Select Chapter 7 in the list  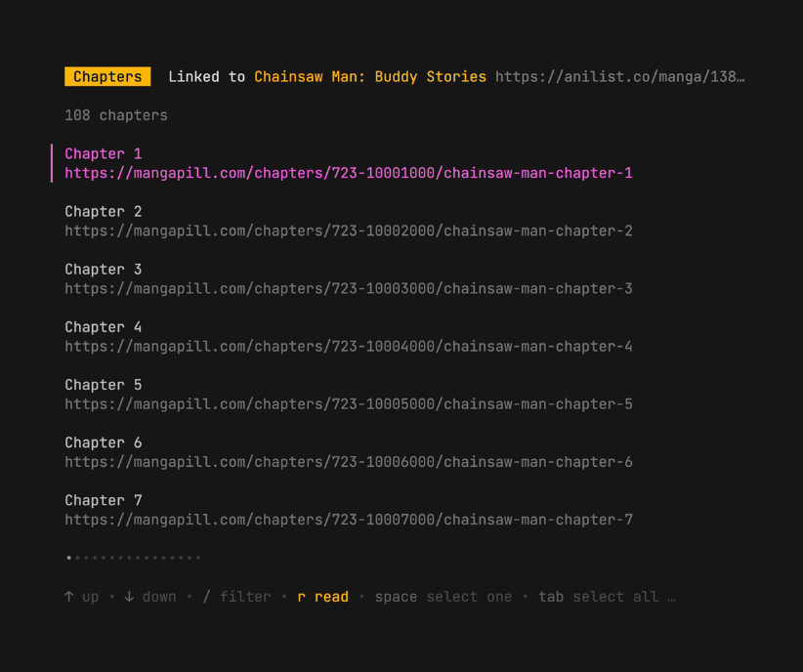pyautogui.click(x=104, y=499)
